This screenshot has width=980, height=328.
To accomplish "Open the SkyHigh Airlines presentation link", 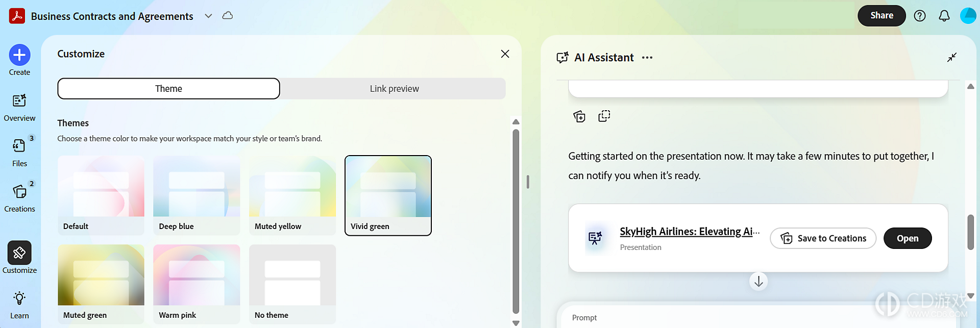I will point(690,232).
